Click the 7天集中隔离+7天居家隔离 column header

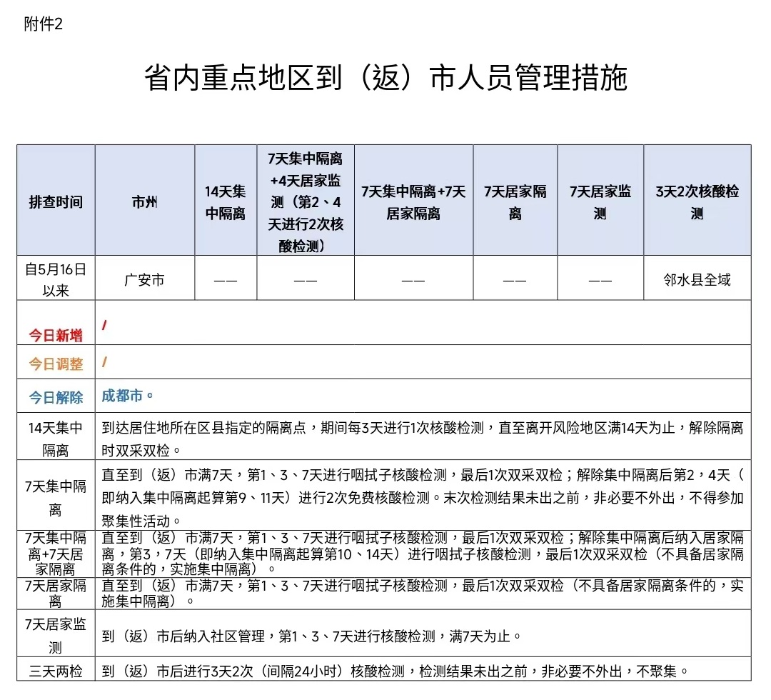(413, 202)
